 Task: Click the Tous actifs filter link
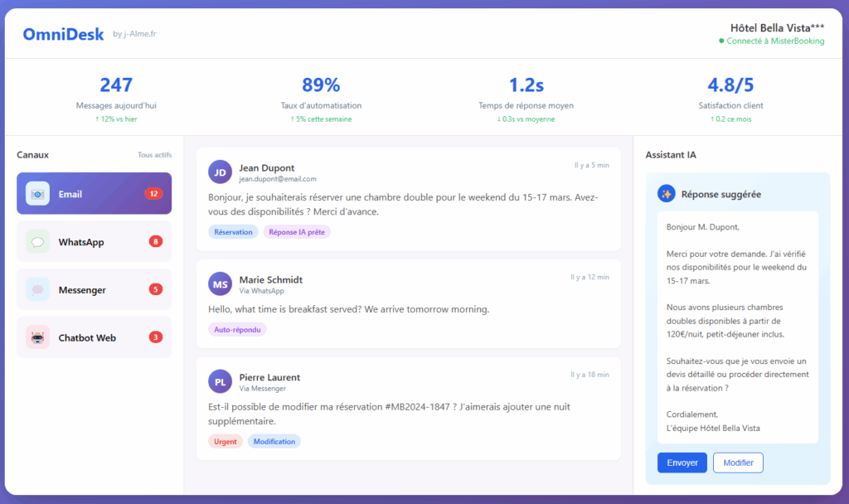[x=154, y=155]
